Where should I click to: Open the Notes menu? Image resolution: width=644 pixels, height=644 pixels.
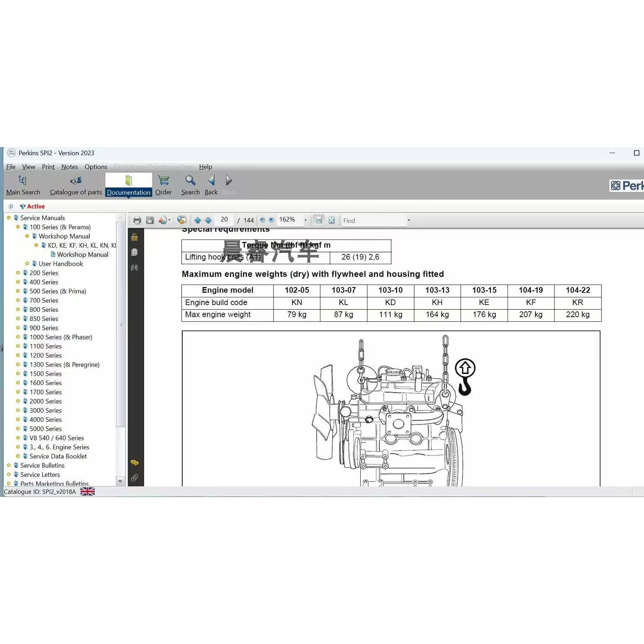[x=70, y=167]
